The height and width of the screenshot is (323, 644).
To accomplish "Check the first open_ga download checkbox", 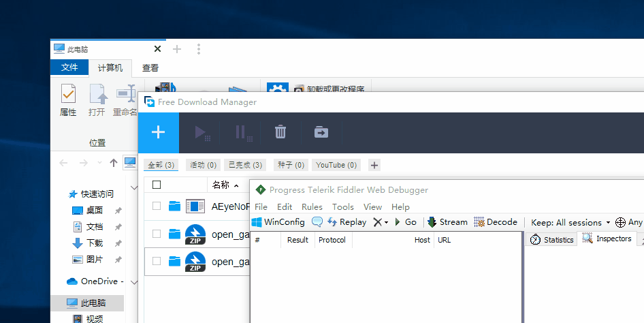I will 157,234.
